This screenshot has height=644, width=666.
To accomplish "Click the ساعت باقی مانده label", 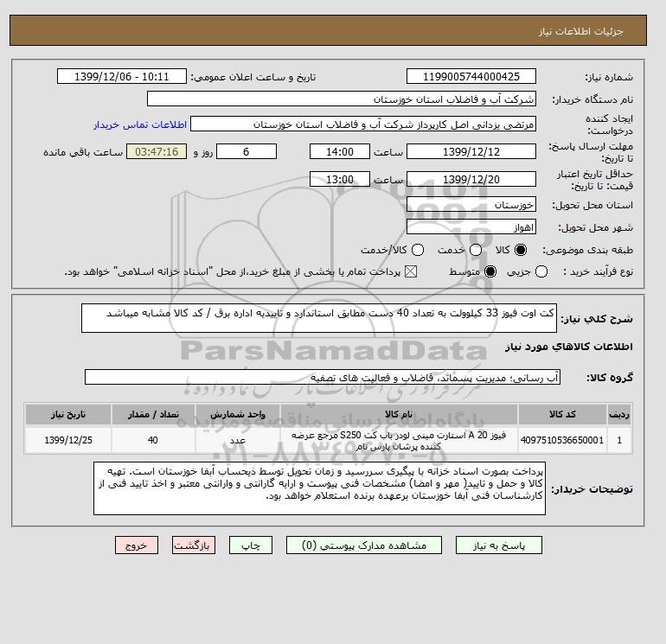I will click(x=83, y=152).
